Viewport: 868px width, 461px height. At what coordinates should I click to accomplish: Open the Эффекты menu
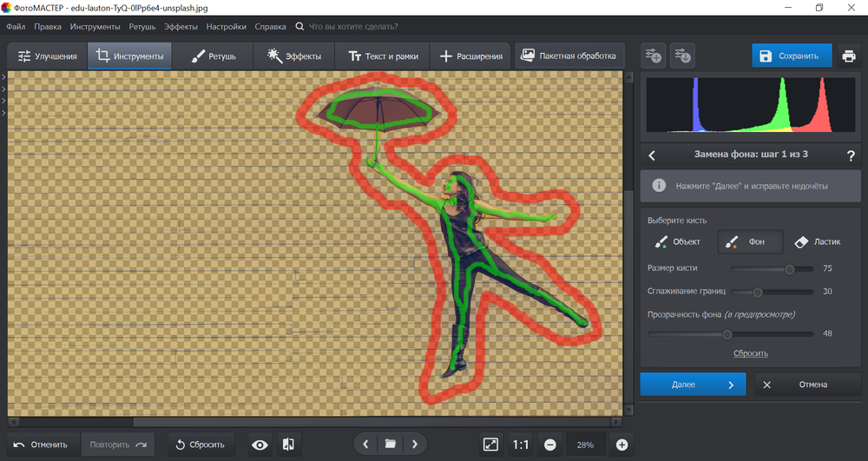pyautogui.click(x=181, y=27)
